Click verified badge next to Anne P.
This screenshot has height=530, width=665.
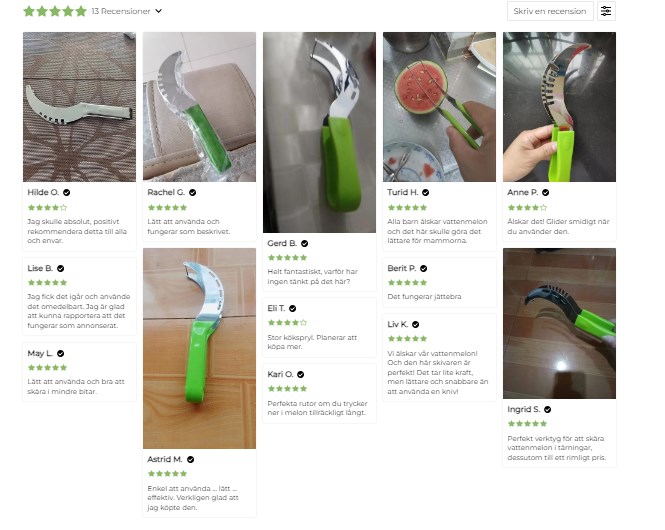coord(545,192)
